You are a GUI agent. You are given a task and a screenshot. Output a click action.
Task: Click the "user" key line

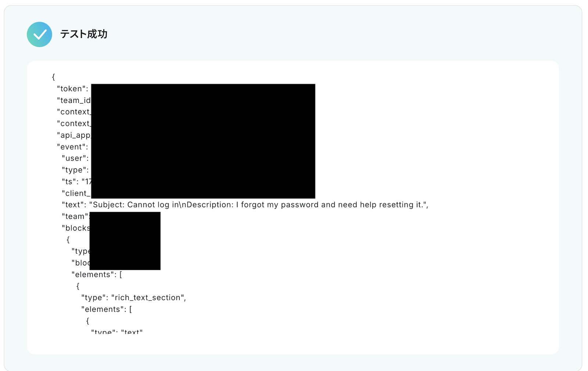tap(75, 158)
